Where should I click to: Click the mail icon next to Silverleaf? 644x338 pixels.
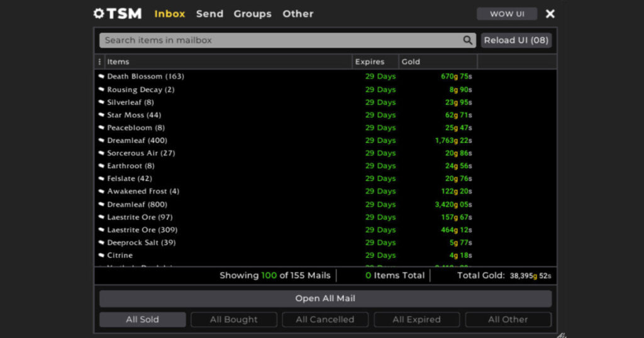pos(101,102)
